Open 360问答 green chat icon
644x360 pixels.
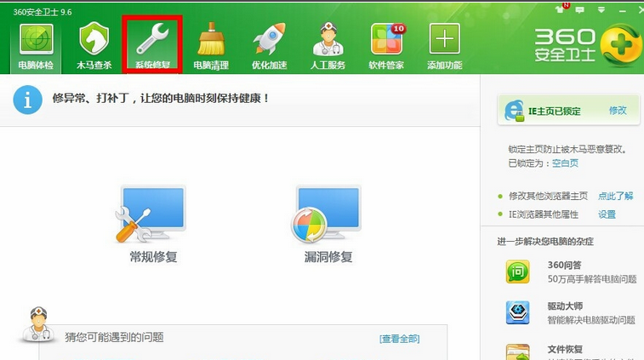click(x=517, y=271)
